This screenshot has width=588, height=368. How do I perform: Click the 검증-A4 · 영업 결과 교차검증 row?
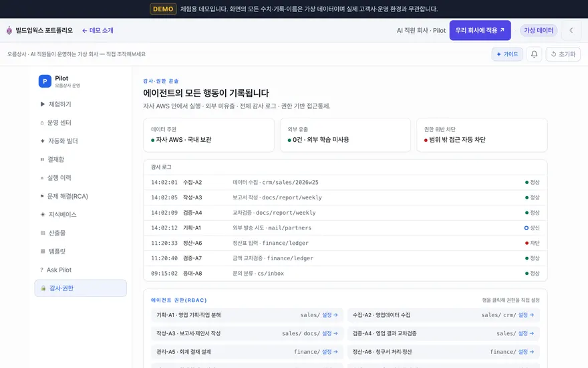444,333
